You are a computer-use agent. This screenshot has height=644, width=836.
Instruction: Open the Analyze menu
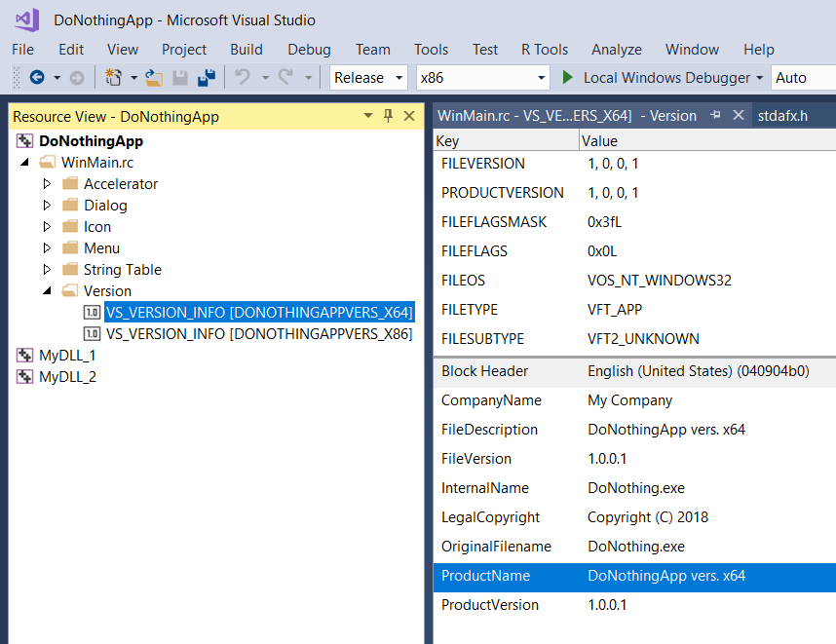617,50
